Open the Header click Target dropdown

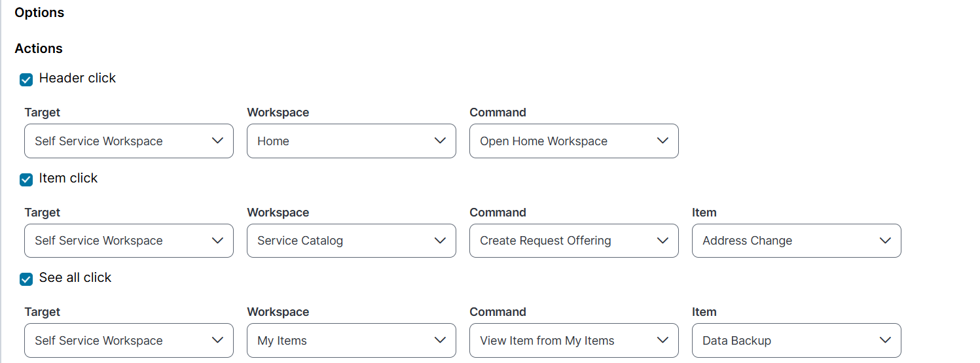tap(128, 141)
